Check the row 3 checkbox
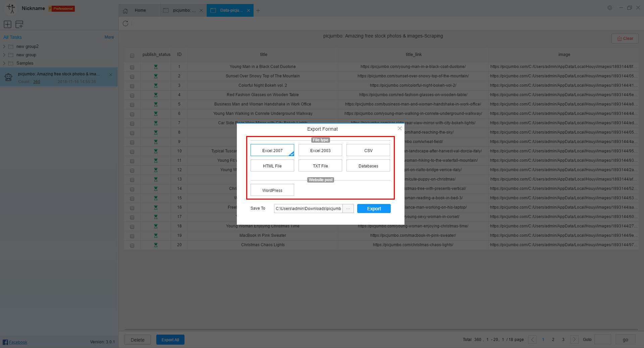 point(132,86)
